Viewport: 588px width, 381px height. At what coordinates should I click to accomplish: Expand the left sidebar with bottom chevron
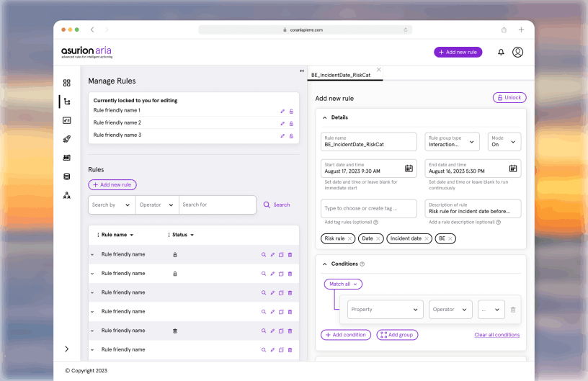click(x=67, y=349)
